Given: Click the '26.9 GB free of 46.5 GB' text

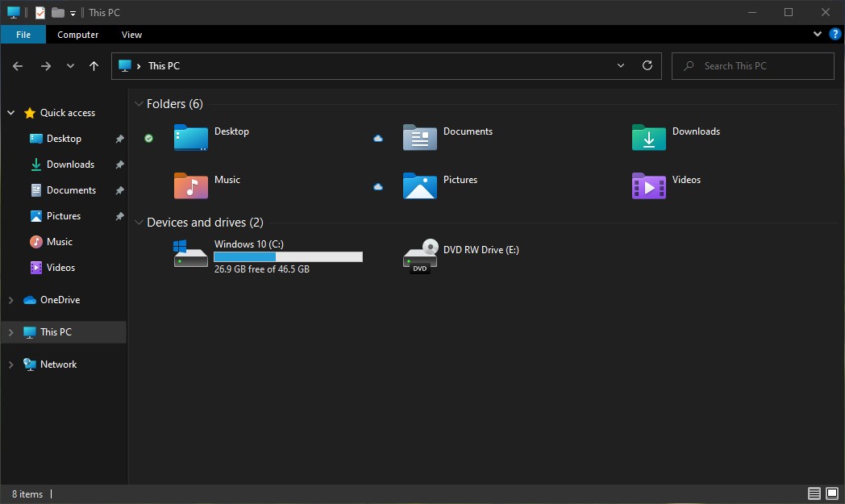Looking at the screenshot, I should pos(262,269).
